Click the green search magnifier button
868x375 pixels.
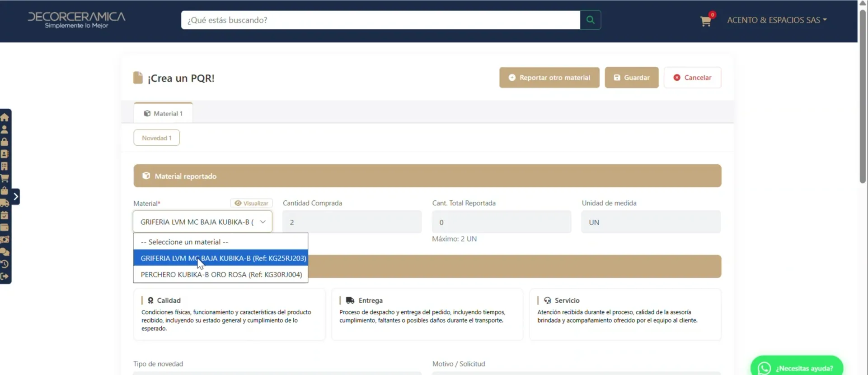click(591, 20)
